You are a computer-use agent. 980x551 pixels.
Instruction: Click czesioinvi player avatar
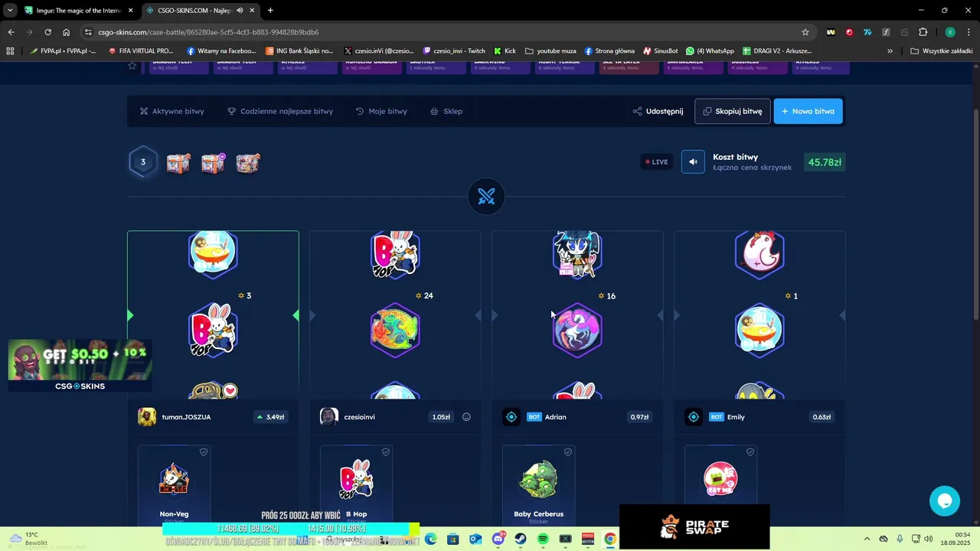point(329,417)
